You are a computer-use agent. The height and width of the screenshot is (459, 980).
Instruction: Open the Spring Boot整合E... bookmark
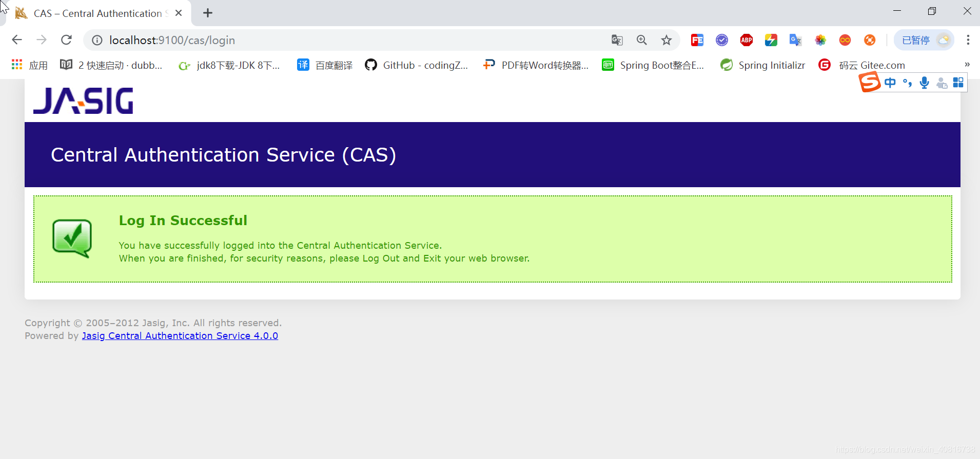tap(653, 65)
